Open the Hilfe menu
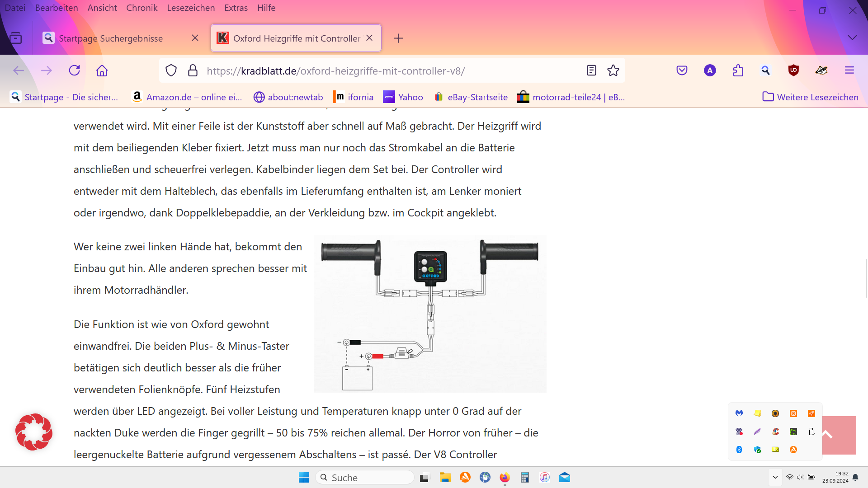Screen dimensions: 868x488 (266, 8)
